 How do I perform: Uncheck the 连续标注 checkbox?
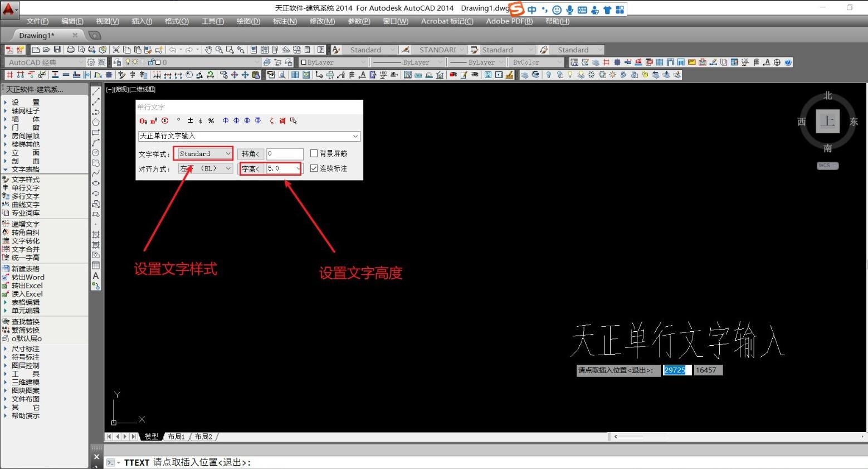[314, 168]
